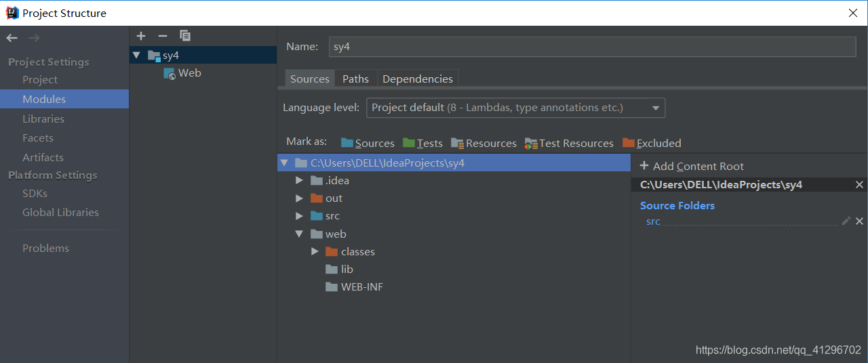868x363 pixels.
Task: Open Artifacts settings
Action: tap(43, 157)
